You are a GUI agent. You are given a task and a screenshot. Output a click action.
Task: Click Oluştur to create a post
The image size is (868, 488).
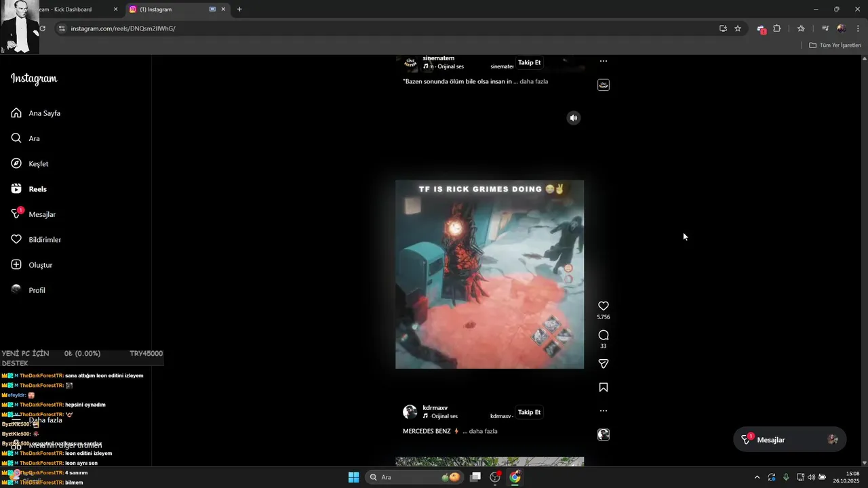(x=32, y=265)
